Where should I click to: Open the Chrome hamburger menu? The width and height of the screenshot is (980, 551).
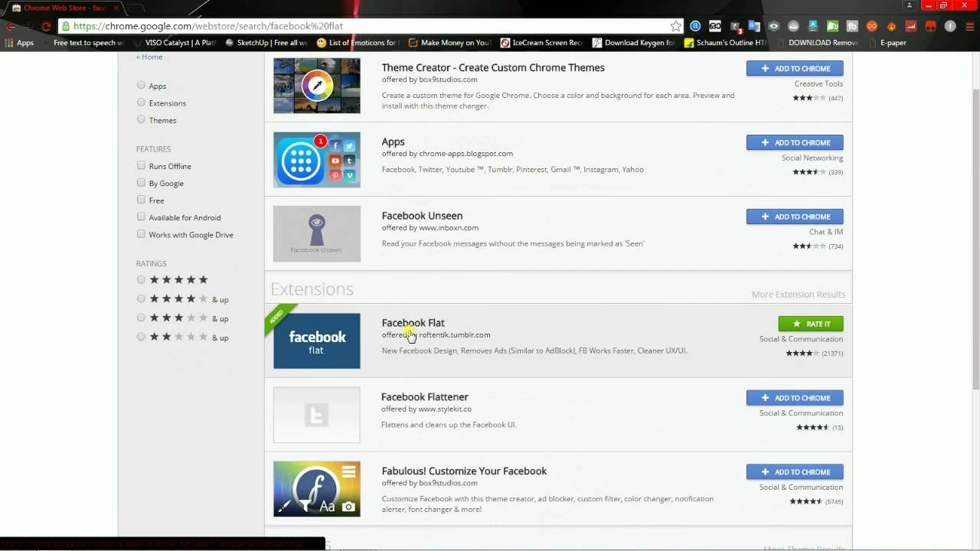(x=969, y=25)
